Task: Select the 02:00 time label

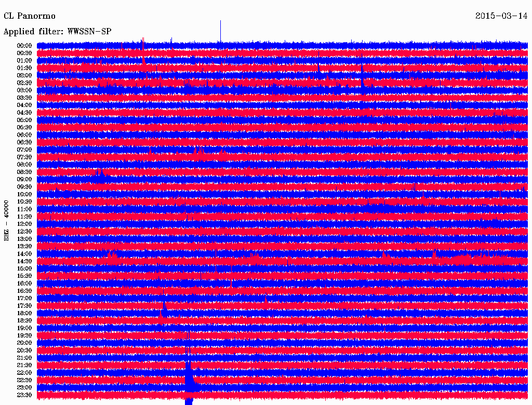Action: click(24, 75)
